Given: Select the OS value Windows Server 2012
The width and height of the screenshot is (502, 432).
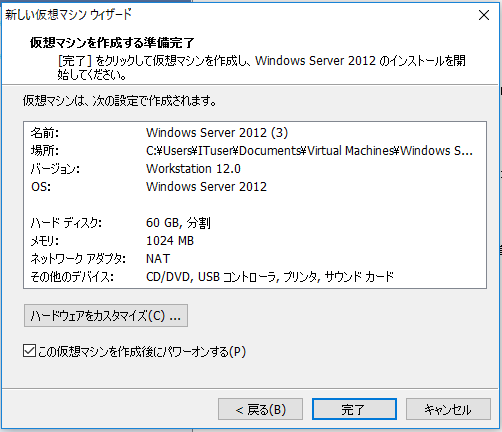Looking at the screenshot, I should (x=206, y=187).
